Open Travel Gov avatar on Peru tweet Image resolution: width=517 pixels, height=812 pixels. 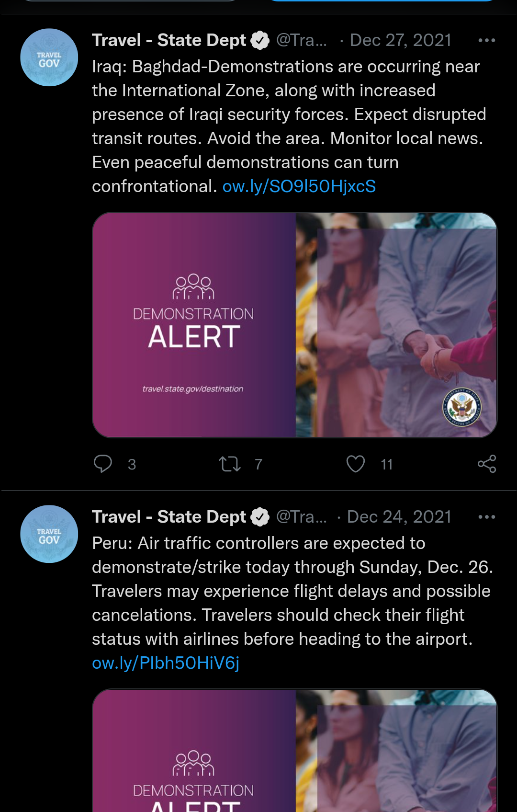(x=49, y=534)
